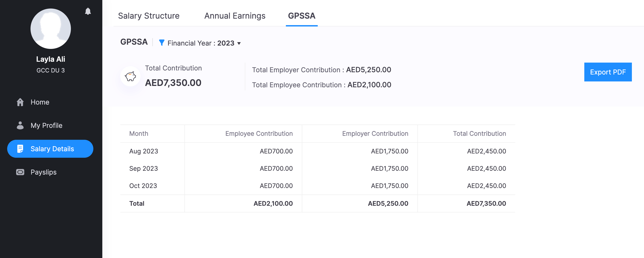Switch to the Salary Structure tab
Image resolution: width=644 pixels, height=258 pixels.
(x=149, y=16)
